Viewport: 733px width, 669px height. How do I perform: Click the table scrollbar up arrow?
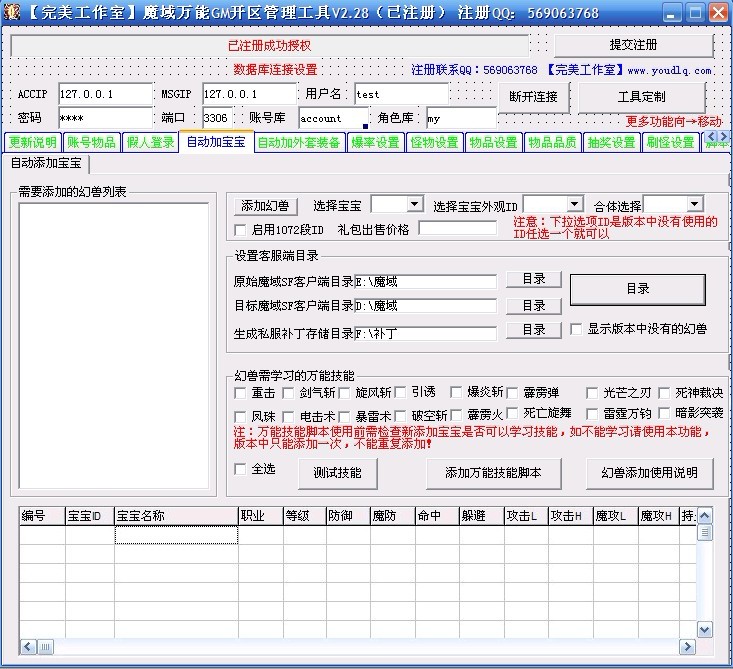705,515
